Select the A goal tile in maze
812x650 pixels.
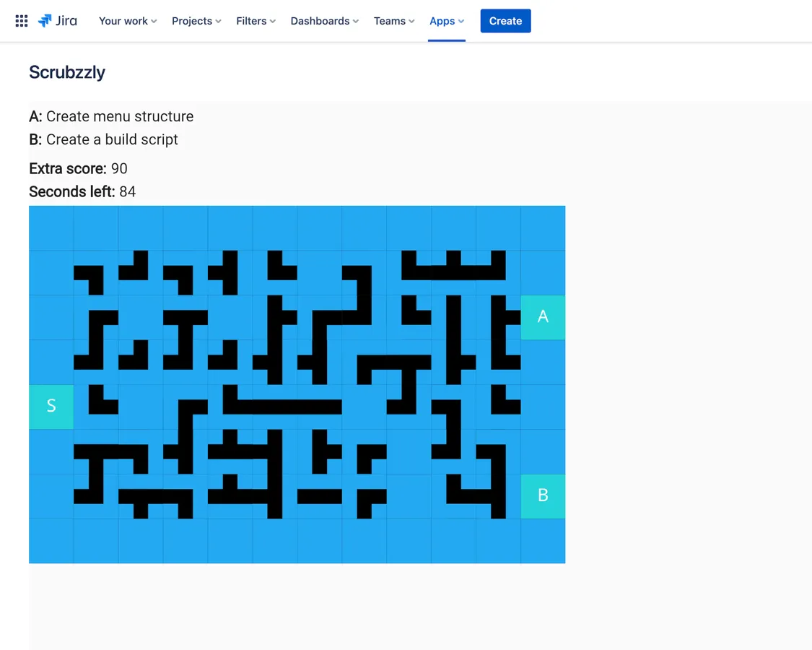543,317
